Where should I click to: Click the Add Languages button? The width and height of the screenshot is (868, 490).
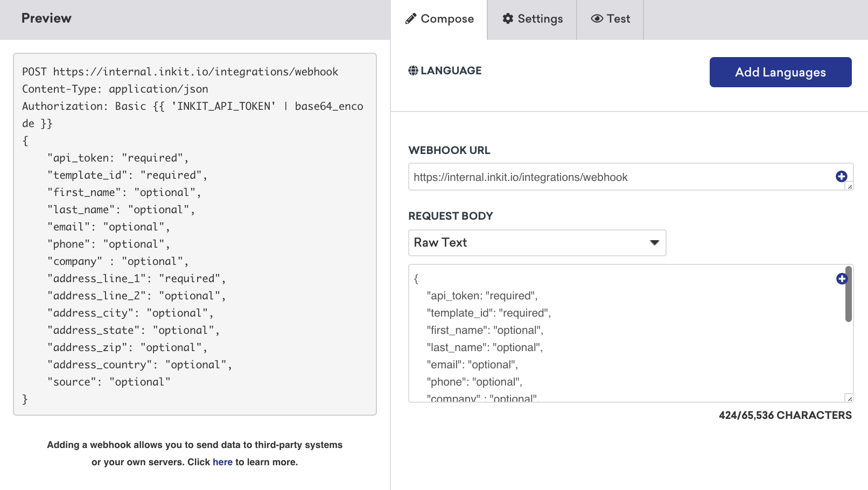pos(780,72)
